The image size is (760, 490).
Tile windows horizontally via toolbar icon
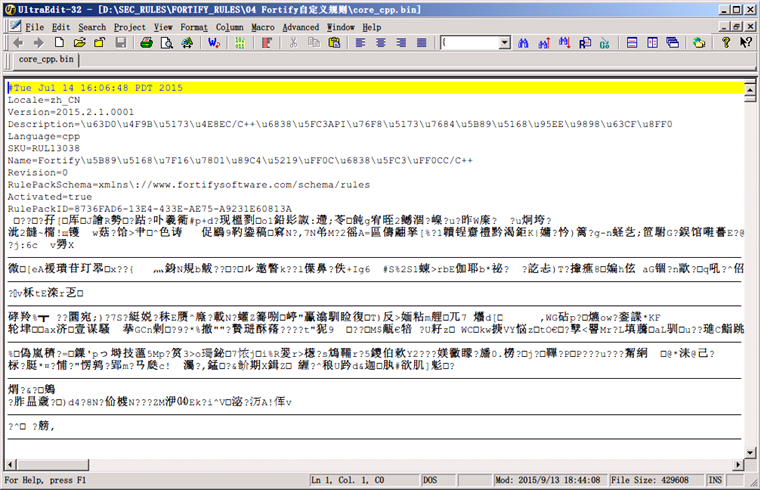632,43
